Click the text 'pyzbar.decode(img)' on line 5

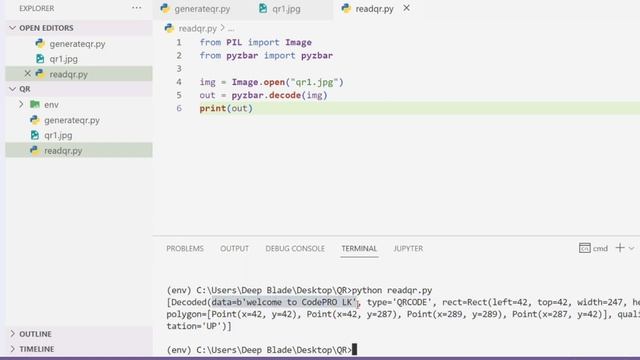(280, 96)
